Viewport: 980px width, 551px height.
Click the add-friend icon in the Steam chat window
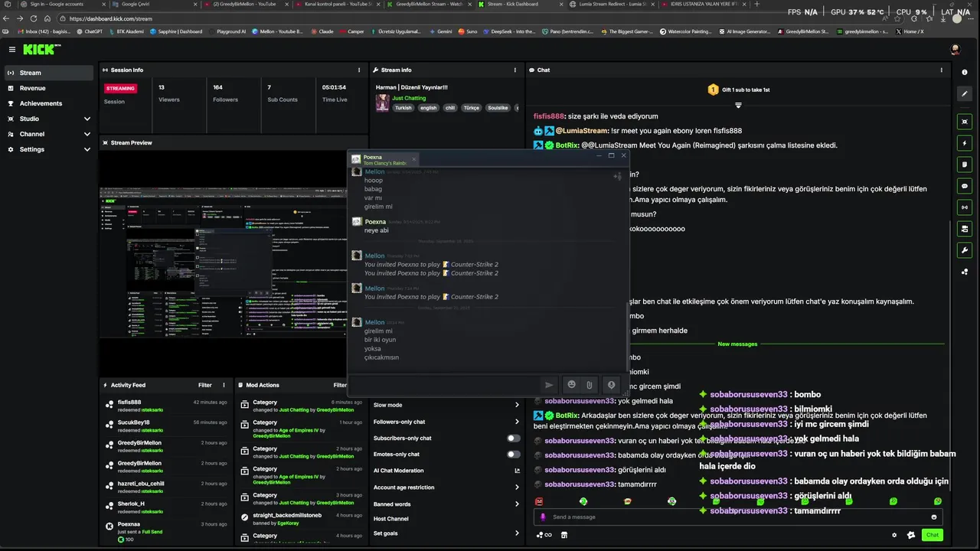pos(617,177)
